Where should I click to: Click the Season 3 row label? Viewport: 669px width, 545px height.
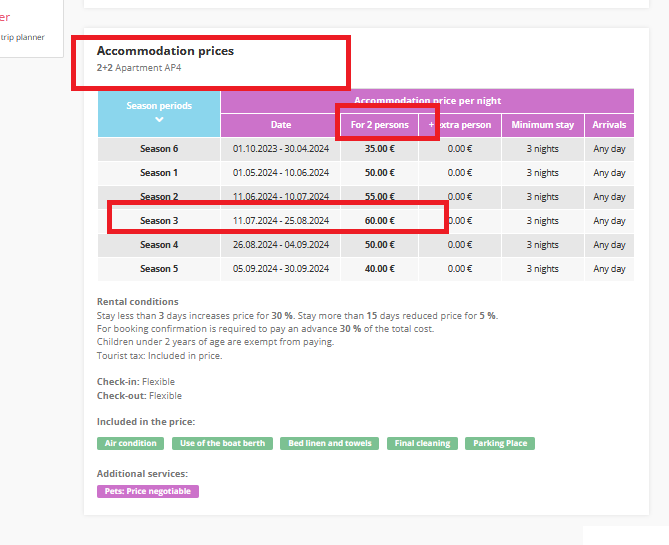coord(158,221)
